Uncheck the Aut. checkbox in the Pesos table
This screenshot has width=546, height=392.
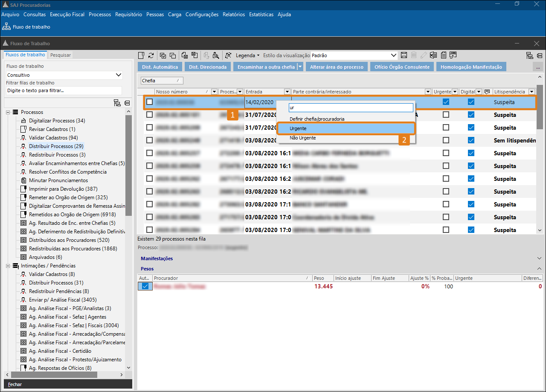tap(145, 286)
